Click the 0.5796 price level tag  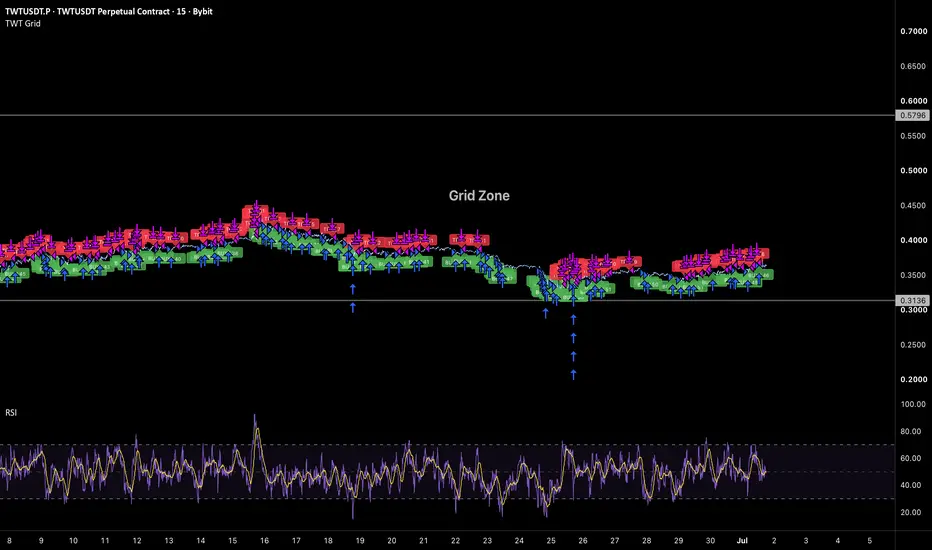pyautogui.click(x=912, y=115)
